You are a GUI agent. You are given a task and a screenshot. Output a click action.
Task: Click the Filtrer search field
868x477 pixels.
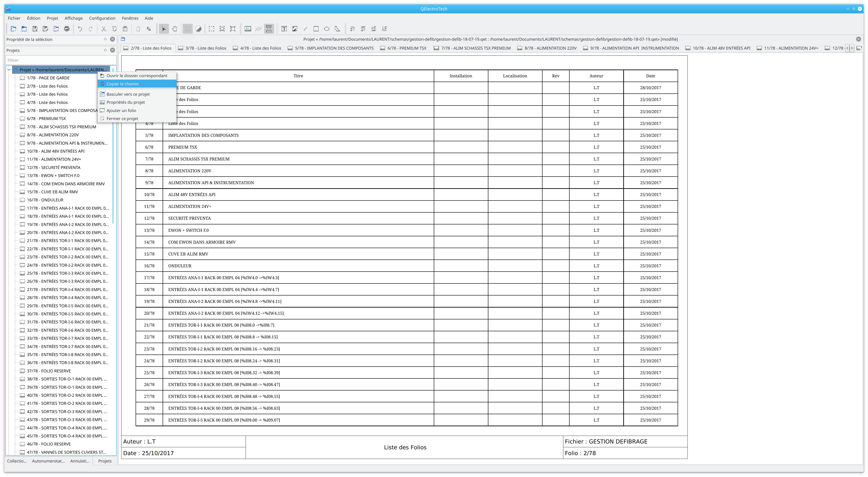[x=61, y=60]
